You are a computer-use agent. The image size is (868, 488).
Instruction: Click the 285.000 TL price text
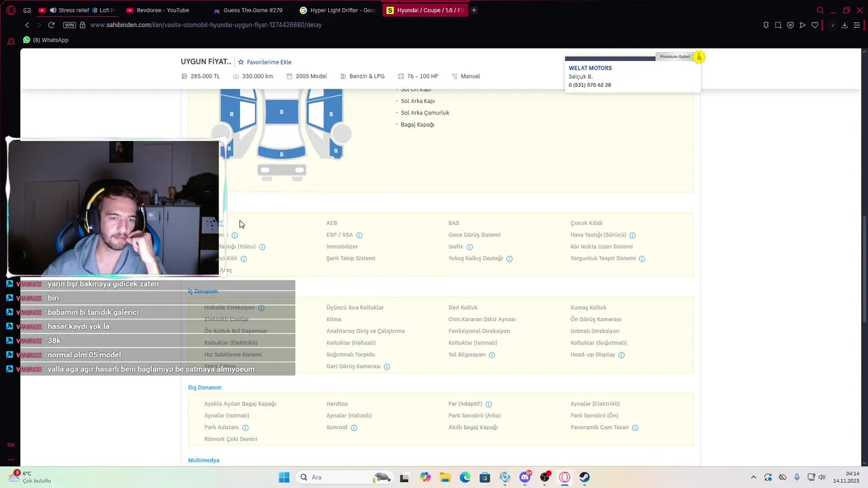[205, 77]
